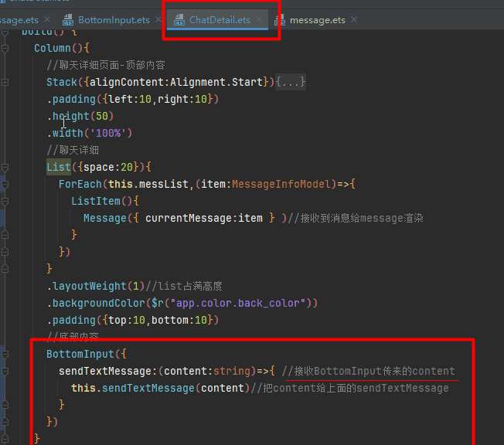The width and height of the screenshot is (504, 445).
Task: Fold the ListItem block from the gutter
Action: [x=5, y=201]
